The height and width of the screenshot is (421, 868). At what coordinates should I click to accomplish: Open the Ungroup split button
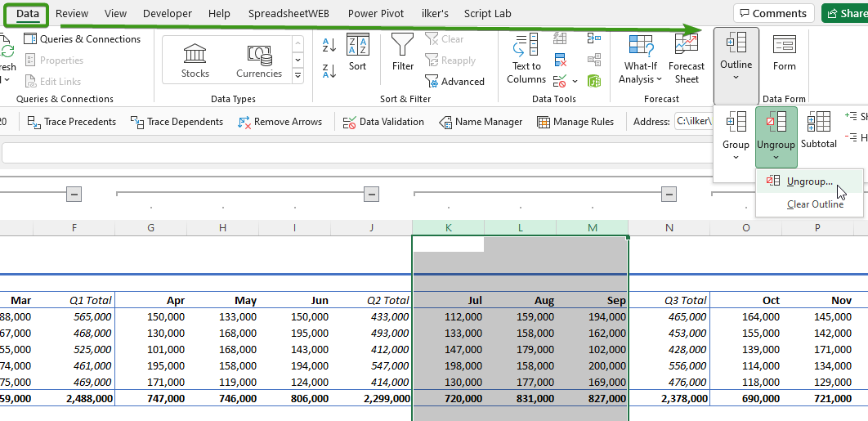776,137
